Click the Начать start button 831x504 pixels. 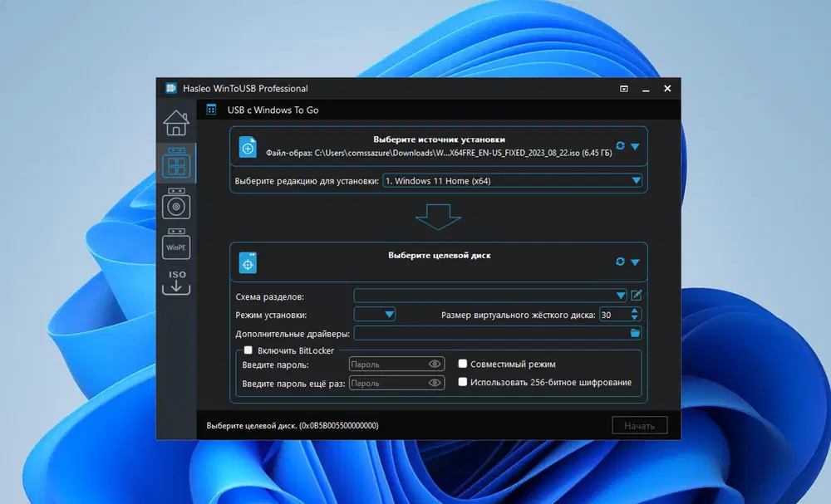tap(639, 426)
